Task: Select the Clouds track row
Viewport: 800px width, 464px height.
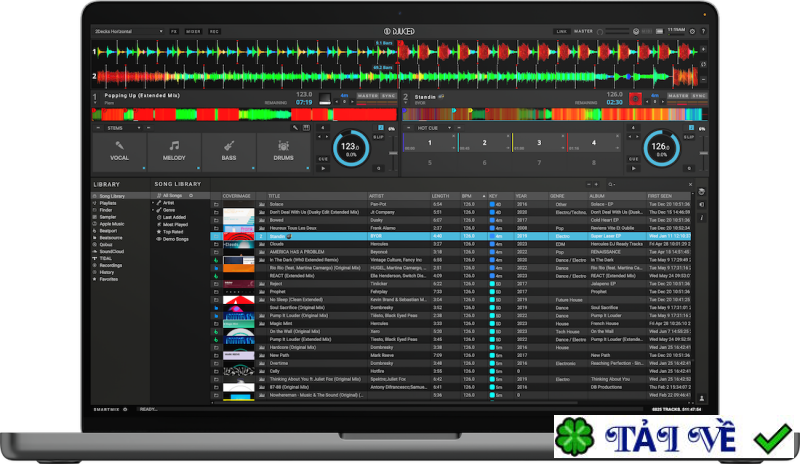Action: point(451,245)
